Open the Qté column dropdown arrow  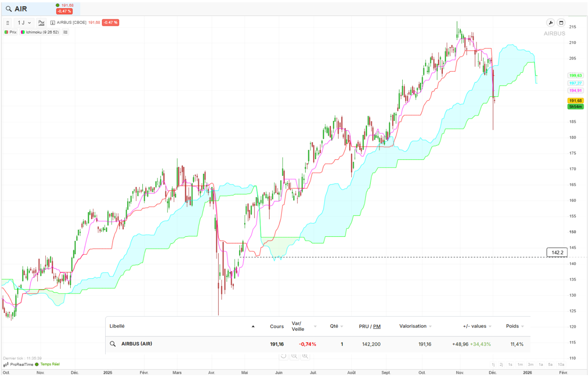[x=341, y=327]
